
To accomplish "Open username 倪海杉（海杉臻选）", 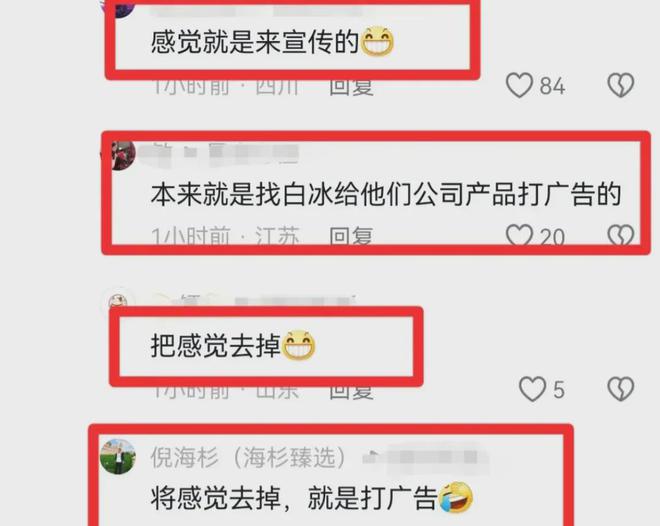I will [x=249, y=457].
